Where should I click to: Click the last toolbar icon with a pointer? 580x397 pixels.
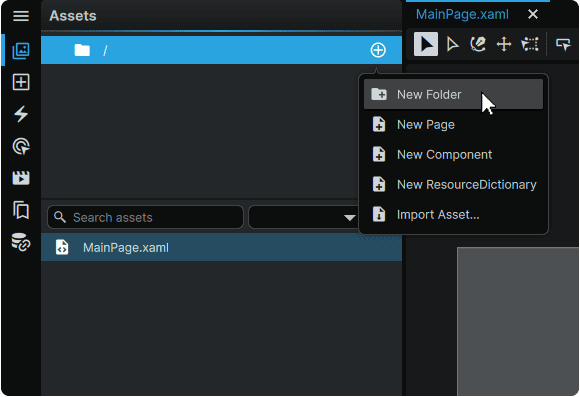click(563, 44)
